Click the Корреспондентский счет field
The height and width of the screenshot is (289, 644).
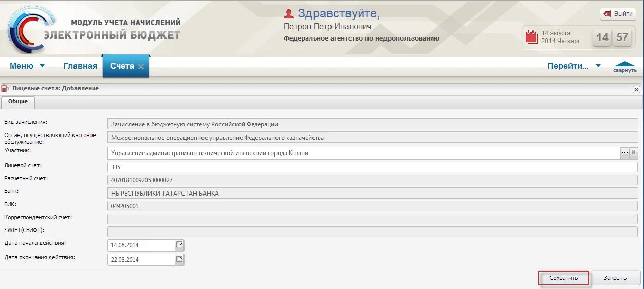point(373,219)
